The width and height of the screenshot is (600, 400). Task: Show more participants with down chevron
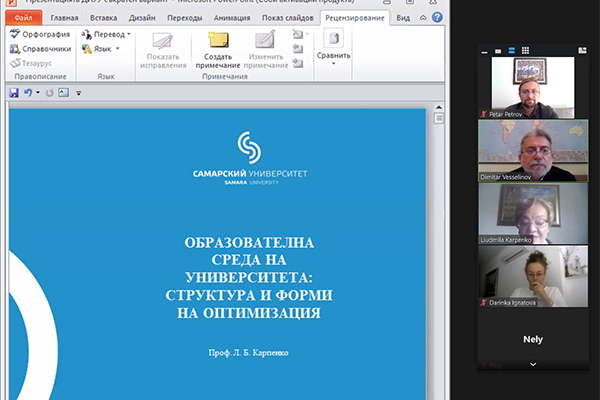533,364
